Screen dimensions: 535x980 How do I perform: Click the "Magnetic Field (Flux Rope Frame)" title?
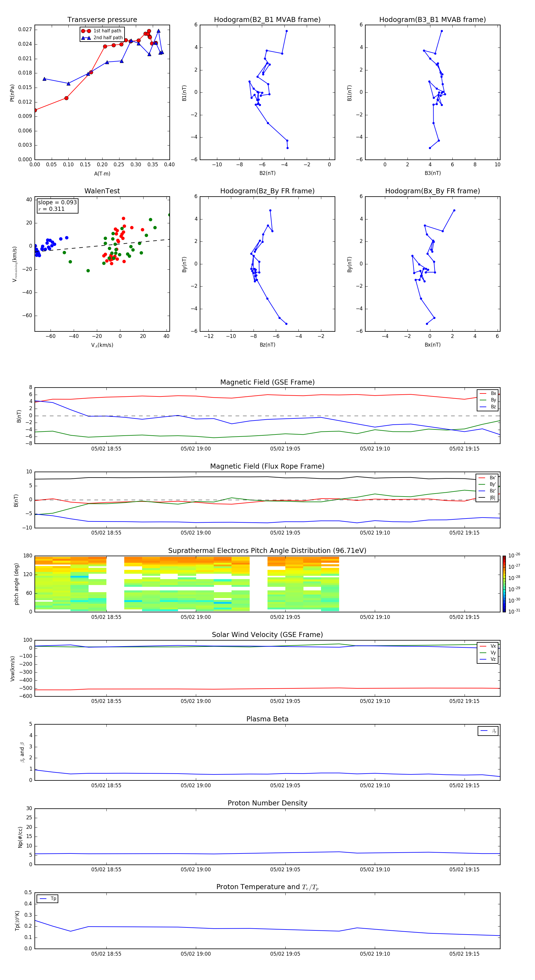(x=267, y=467)
